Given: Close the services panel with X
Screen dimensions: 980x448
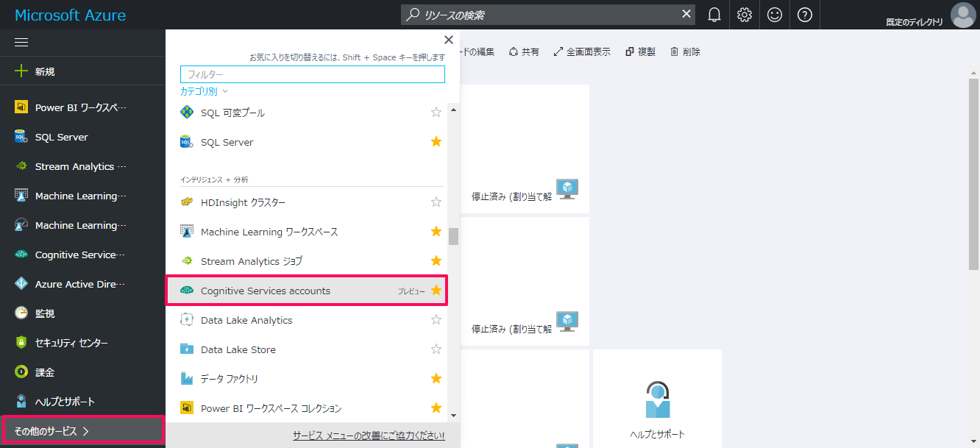Looking at the screenshot, I should [448, 40].
